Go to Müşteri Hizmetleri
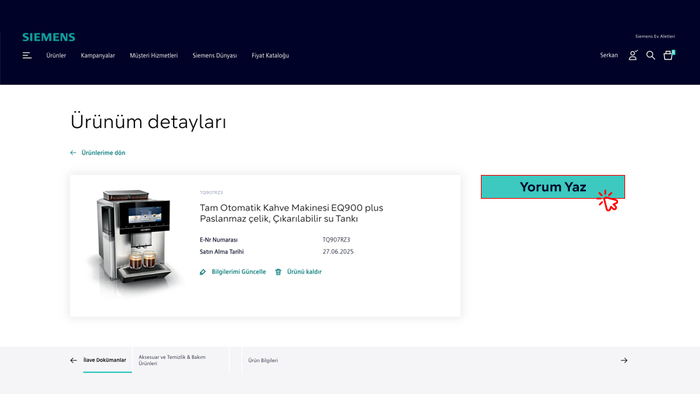 click(x=154, y=55)
